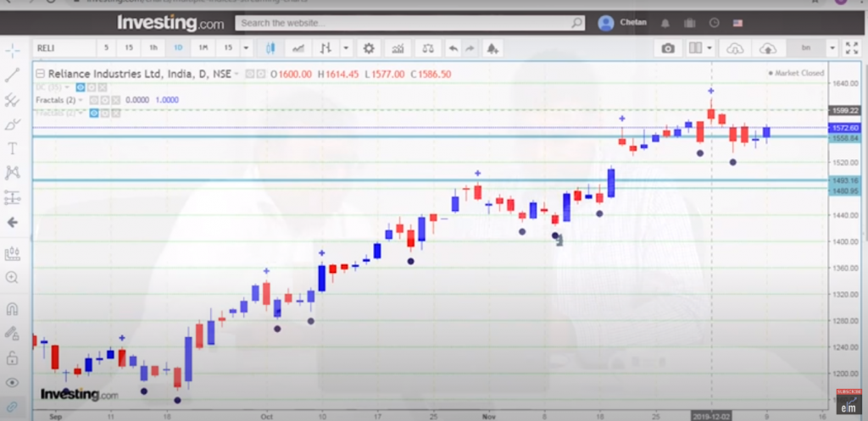Open portfolio briefcase icon

pos(689,23)
